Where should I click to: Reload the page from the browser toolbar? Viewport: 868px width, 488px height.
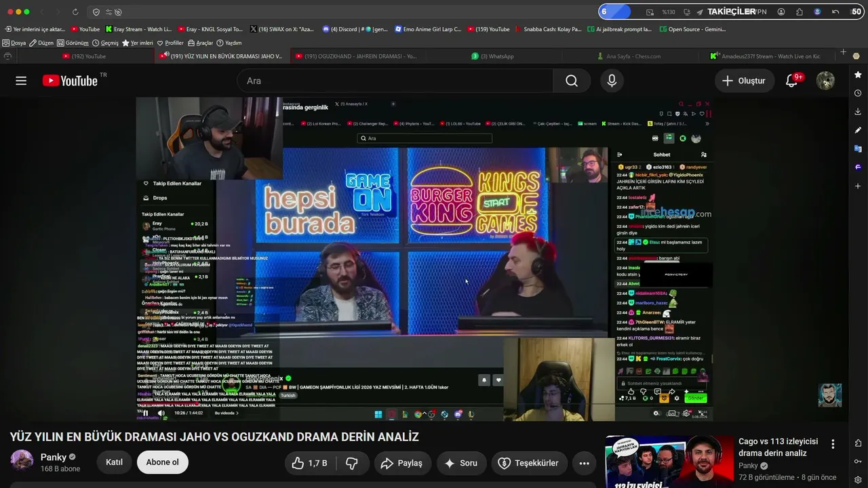pyautogui.click(x=75, y=12)
